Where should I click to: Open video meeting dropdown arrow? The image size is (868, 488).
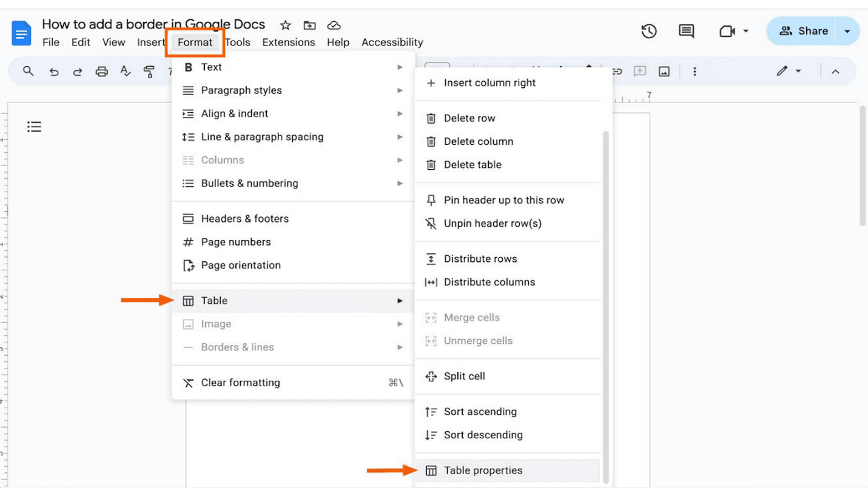(745, 31)
